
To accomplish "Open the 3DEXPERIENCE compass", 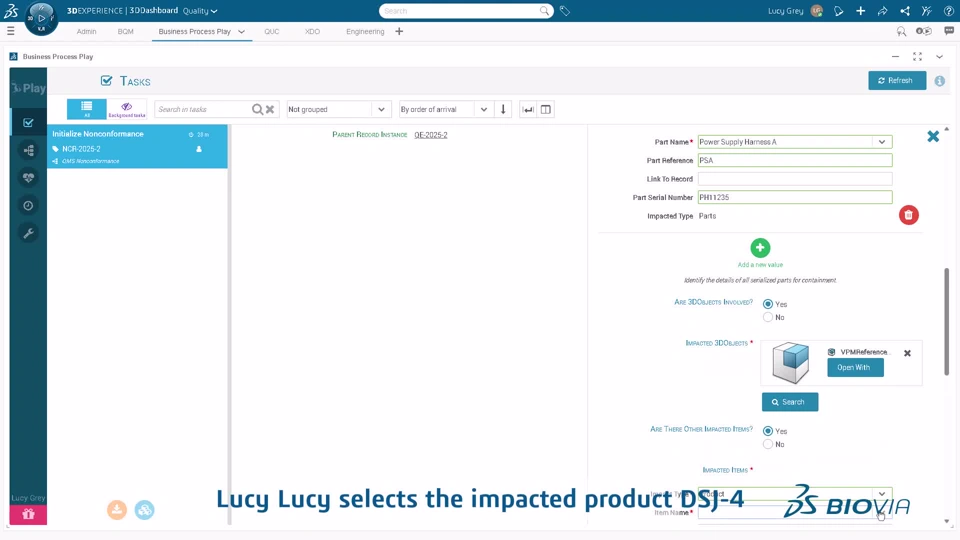I will pos(41,18).
